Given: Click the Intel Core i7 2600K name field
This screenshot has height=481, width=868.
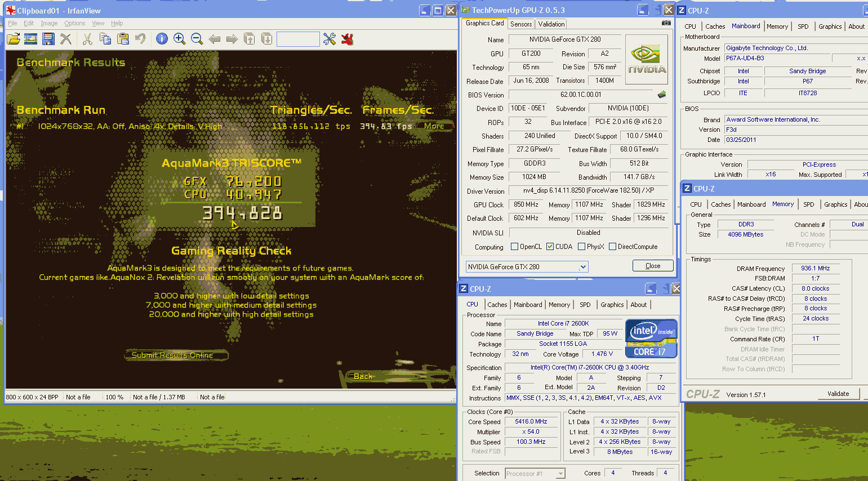Looking at the screenshot, I should coord(563,323).
